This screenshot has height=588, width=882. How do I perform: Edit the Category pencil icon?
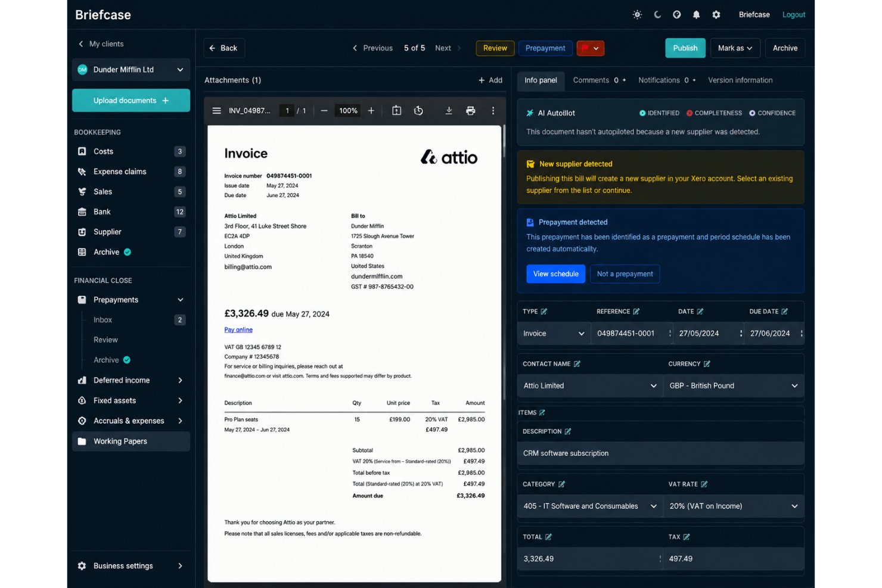[561, 484]
